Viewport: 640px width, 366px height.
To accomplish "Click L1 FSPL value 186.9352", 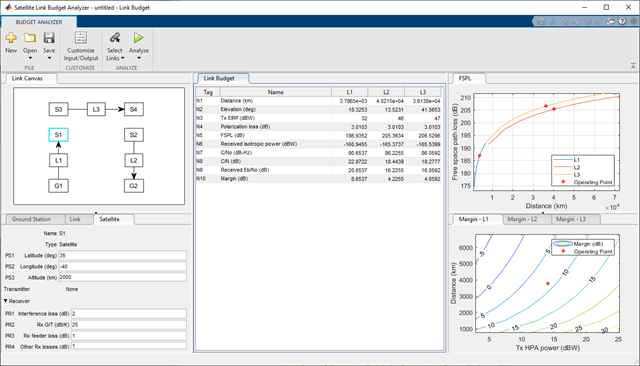I will click(x=356, y=135).
